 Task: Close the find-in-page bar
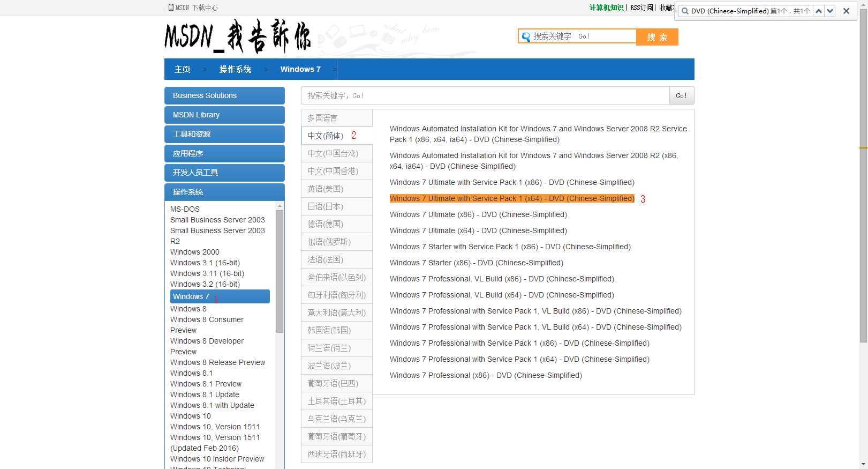pyautogui.click(x=846, y=11)
